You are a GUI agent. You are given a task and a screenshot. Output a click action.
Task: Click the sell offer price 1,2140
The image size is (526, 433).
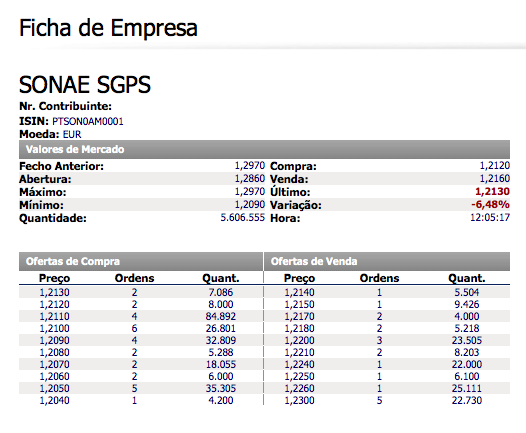(300, 292)
